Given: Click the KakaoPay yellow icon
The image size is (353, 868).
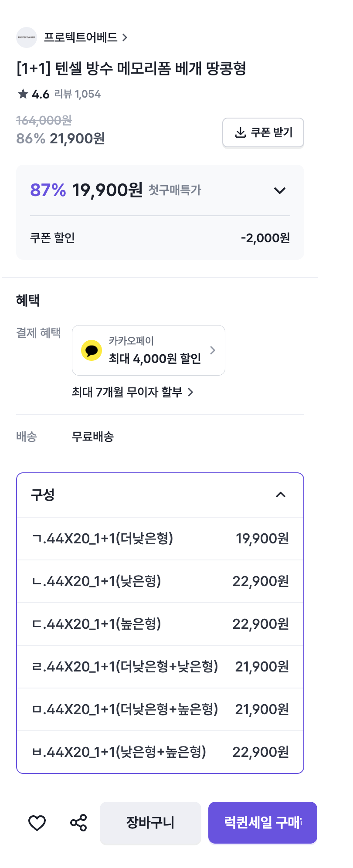Looking at the screenshot, I should click(x=92, y=350).
